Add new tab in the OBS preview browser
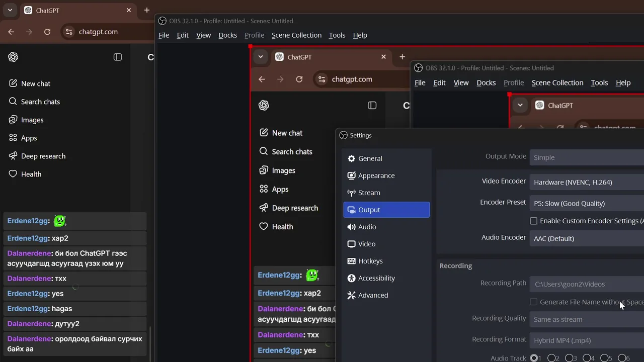This screenshot has width=644, height=362. click(402, 57)
